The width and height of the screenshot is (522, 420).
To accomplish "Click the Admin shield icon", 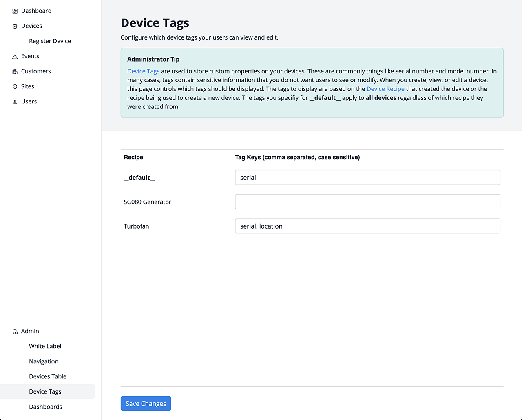I will 15,332.
